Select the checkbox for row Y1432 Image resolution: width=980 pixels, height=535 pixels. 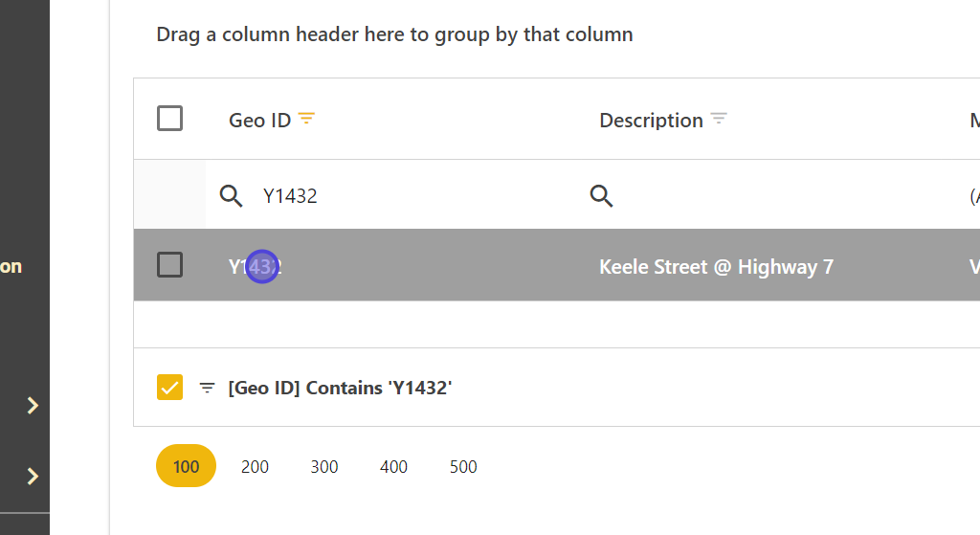click(169, 265)
